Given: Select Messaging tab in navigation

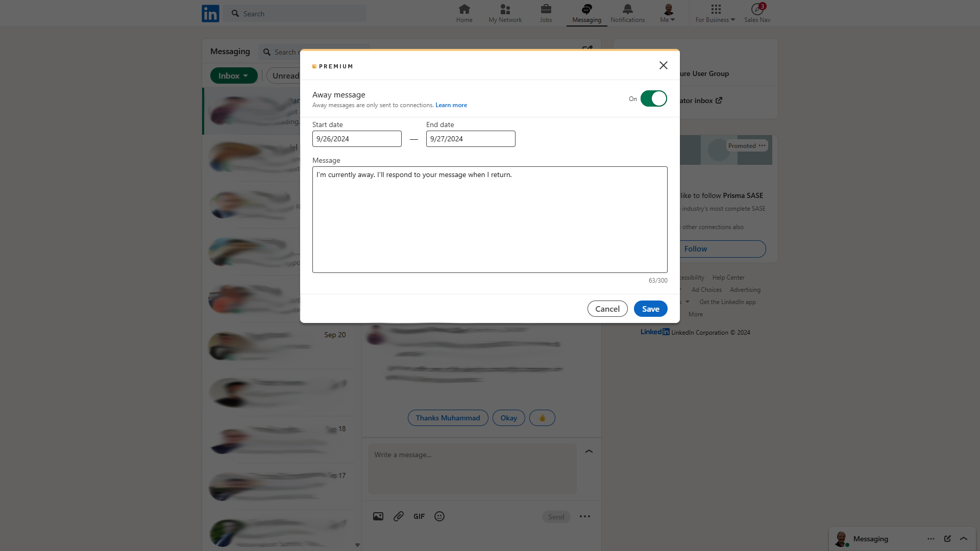Looking at the screenshot, I should [x=586, y=13].
